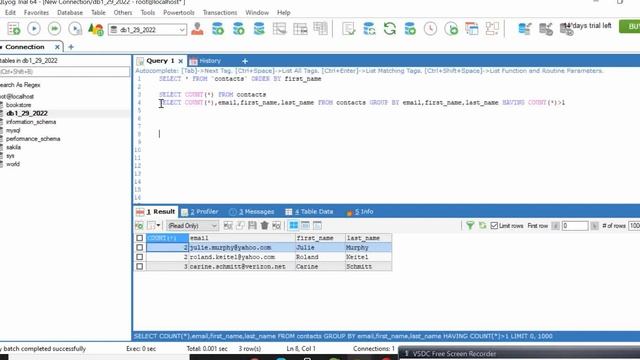This screenshot has width=640, height=360.
Task: Switch to the Info tab
Action: pos(360,211)
